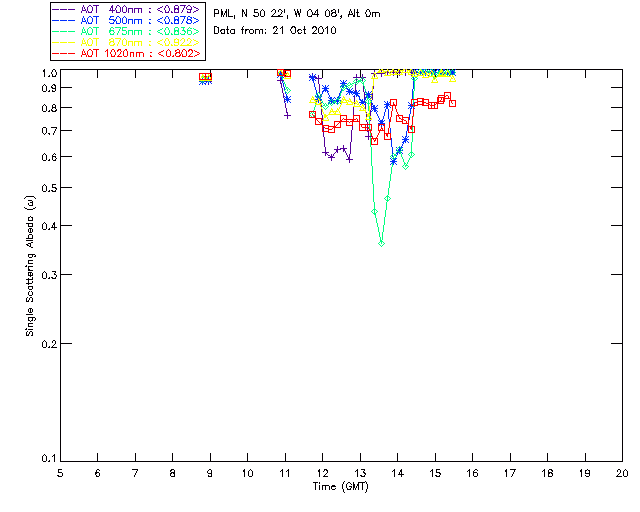Click the 11 hour x-axis label
Screen dimensions: 640x512
[x=285, y=473]
